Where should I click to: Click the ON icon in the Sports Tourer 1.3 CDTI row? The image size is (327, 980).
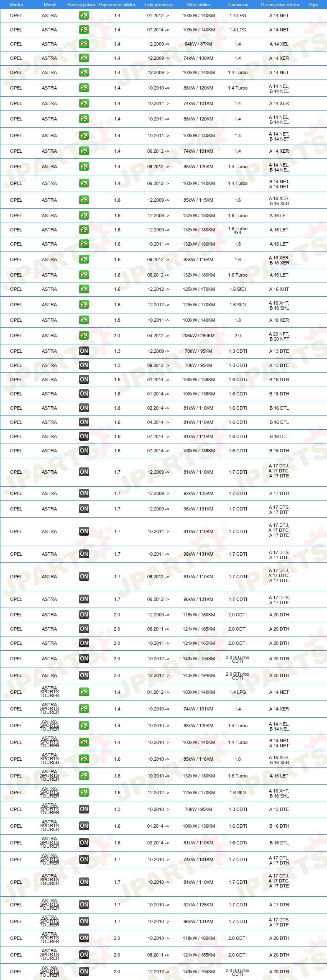pos(84,809)
